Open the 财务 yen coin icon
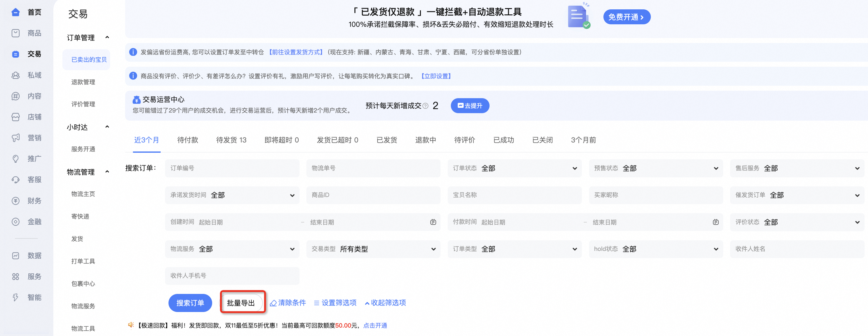This screenshot has height=336, width=868. (16, 201)
